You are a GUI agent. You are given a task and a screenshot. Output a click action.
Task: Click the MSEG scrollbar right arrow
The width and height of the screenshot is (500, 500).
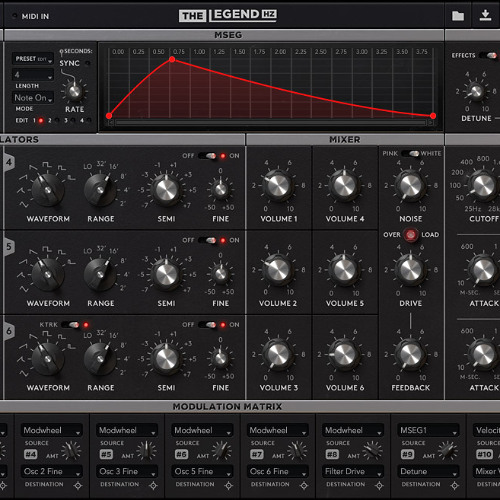click(x=430, y=123)
